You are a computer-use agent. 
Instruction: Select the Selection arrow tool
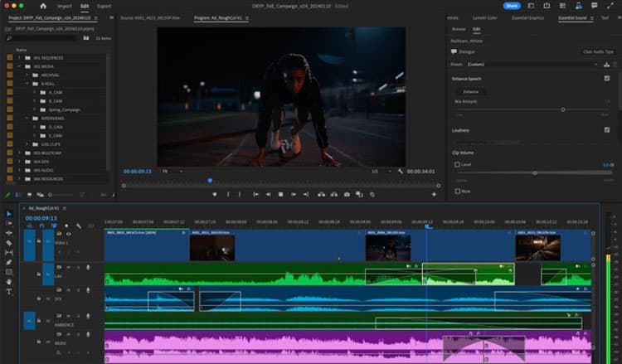coord(9,214)
